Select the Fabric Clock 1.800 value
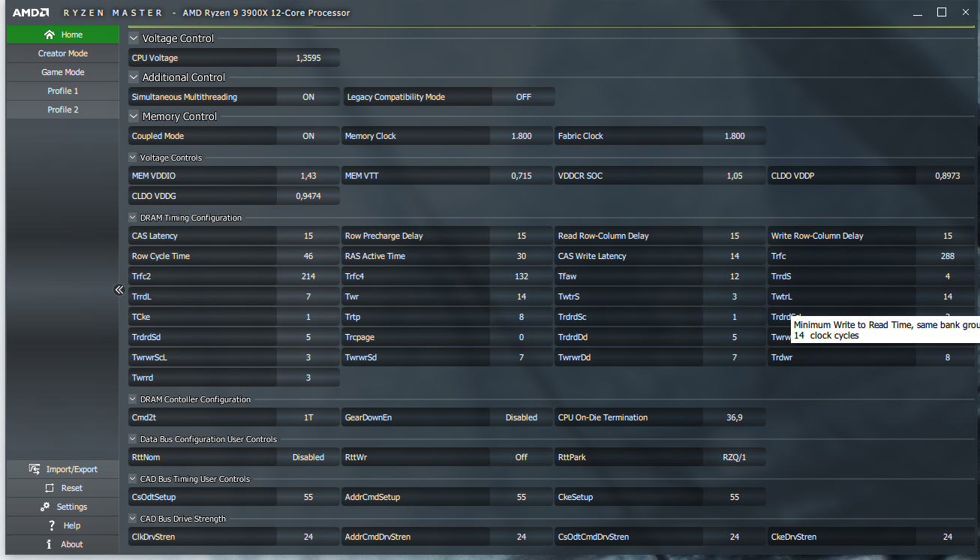 pos(735,136)
